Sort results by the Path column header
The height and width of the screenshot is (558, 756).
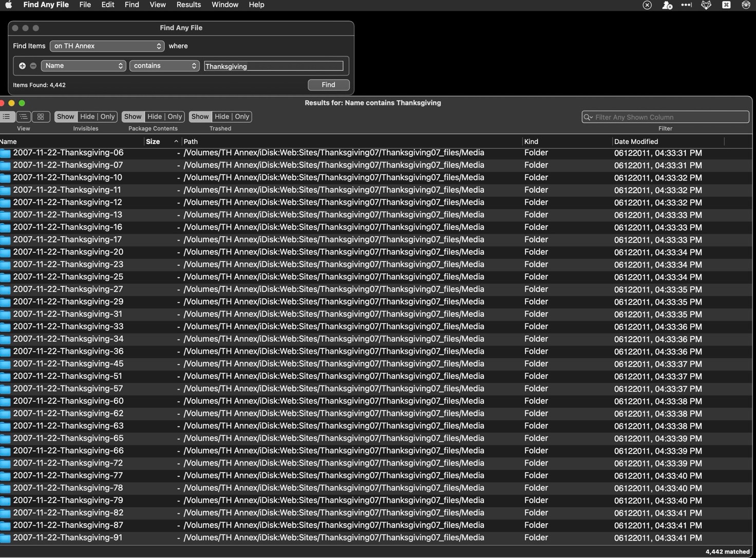[x=352, y=141]
